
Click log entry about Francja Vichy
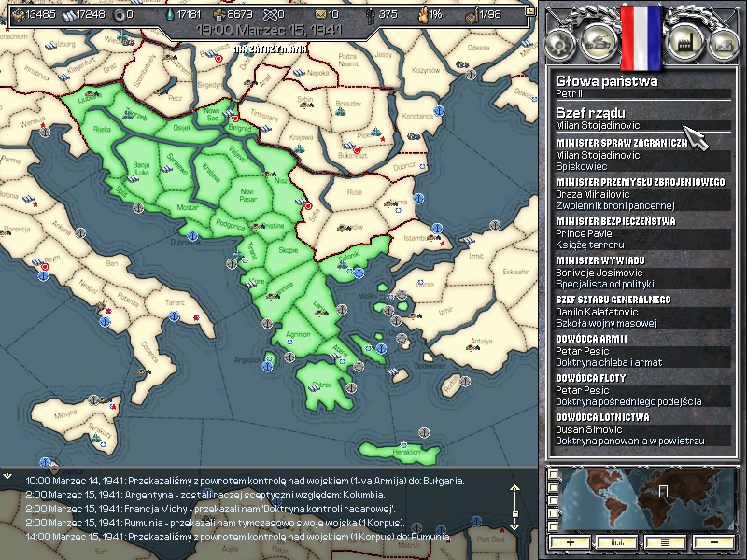pyautogui.click(x=209, y=509)
